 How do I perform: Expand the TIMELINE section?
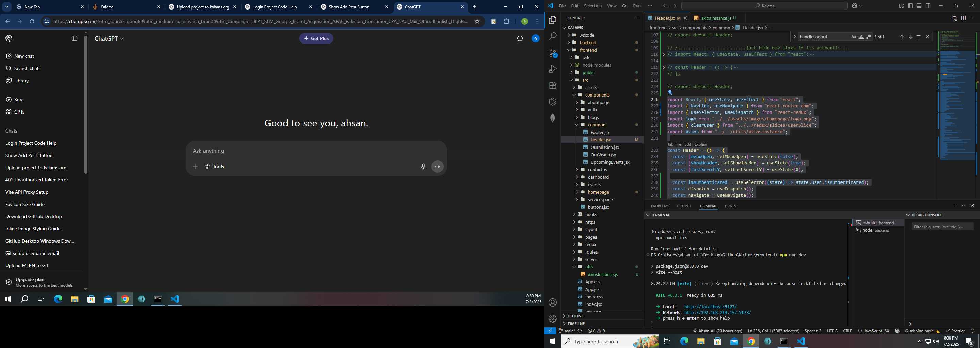pyautogui.click(x=576, y=324)
